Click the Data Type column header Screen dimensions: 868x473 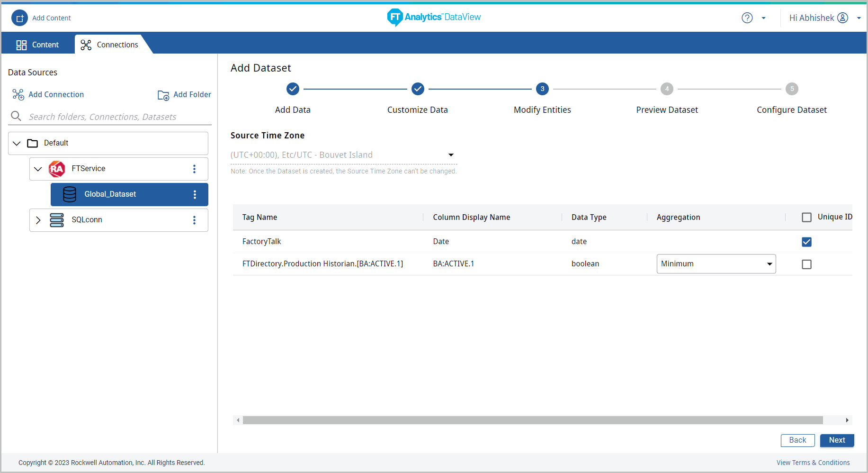pyautogui.click(x=589, y=218)
